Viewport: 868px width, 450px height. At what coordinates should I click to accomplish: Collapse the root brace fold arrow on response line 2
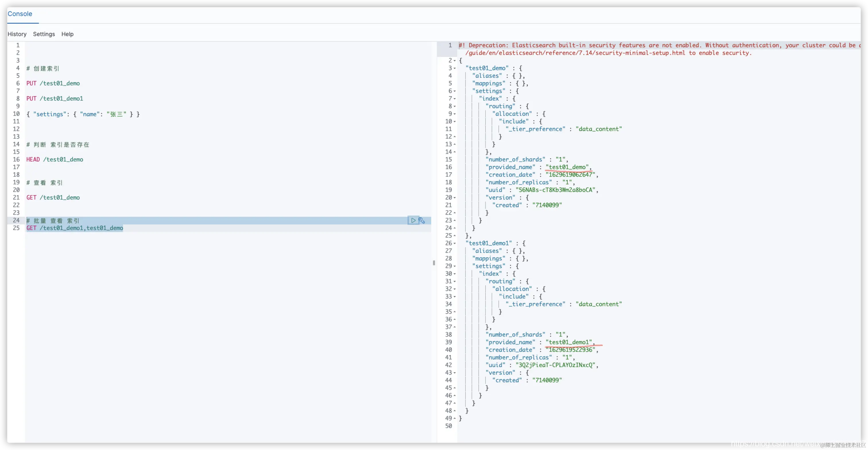[x=455, y=61]
